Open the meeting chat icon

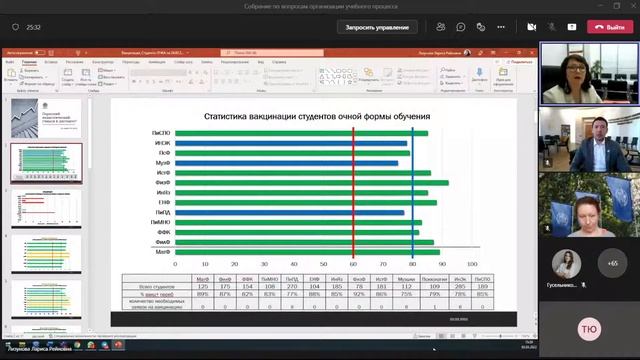[x=460, y=27]
